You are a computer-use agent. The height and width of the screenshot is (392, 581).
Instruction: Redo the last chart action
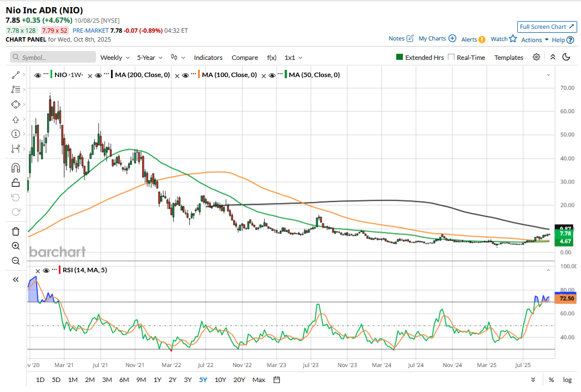coord(16,212)
